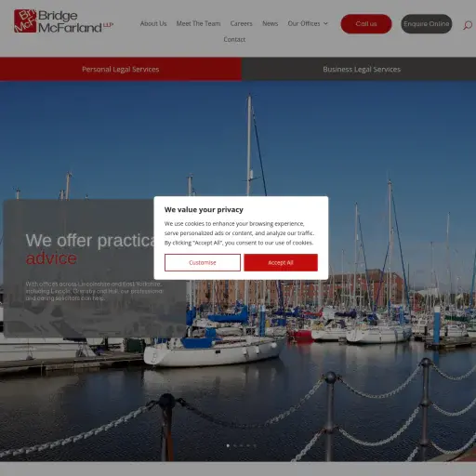Navigate to the Contact page
Viewport: 476px width, 476px height.
(234, 39)
